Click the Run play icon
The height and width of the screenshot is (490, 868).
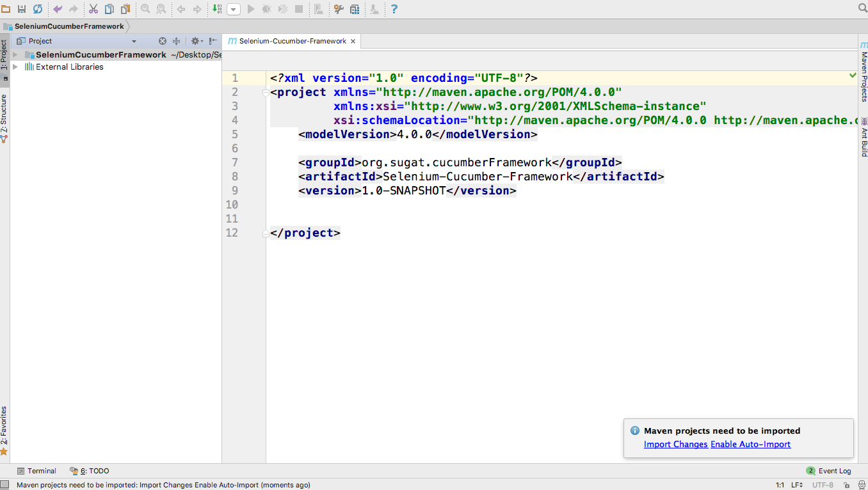[x=251, y=9]
